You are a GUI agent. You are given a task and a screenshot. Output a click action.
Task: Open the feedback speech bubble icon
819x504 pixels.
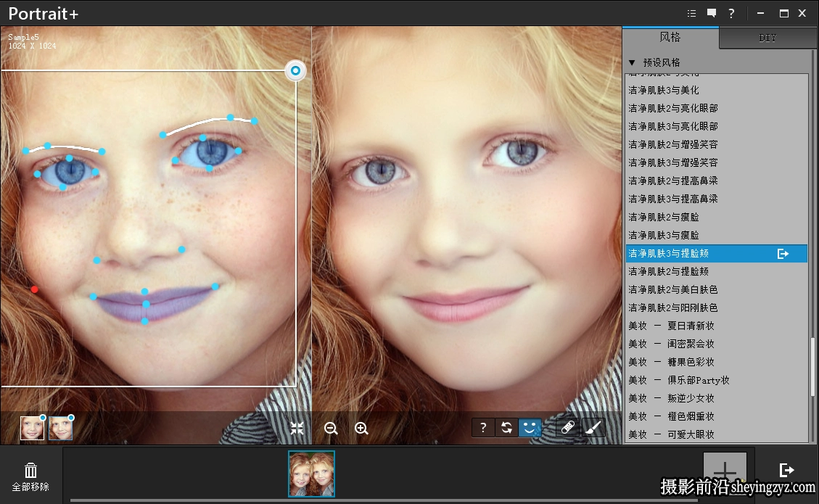coord(712,14)
